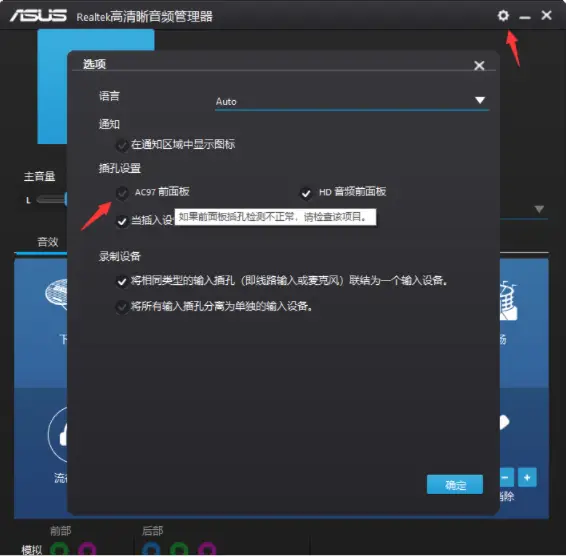Viewport: 566px width, 557px height.
Task: Minimize the Realtek audio manager window
Action: [x=524, y=17]
